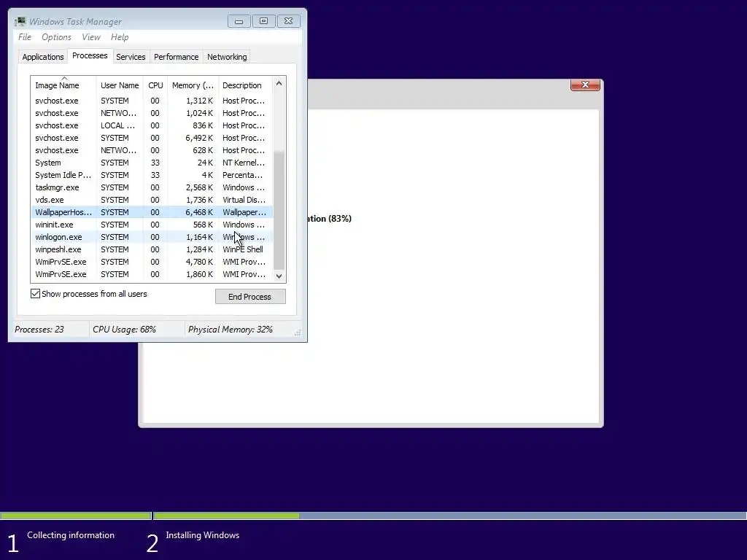The width and height of the screenshot is (747, 560).
Task: Switch to the Applications tab
Action: click(43, 57)
